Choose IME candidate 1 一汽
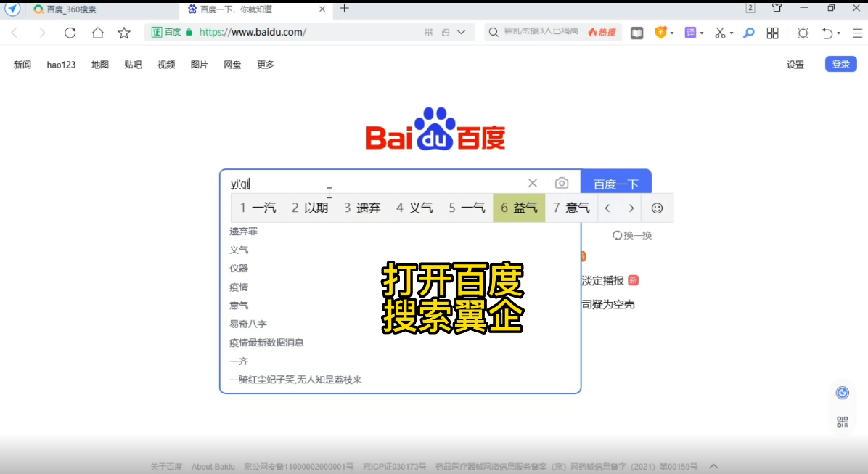The height and width of the screenshot is (474, 868). point(258,208)
